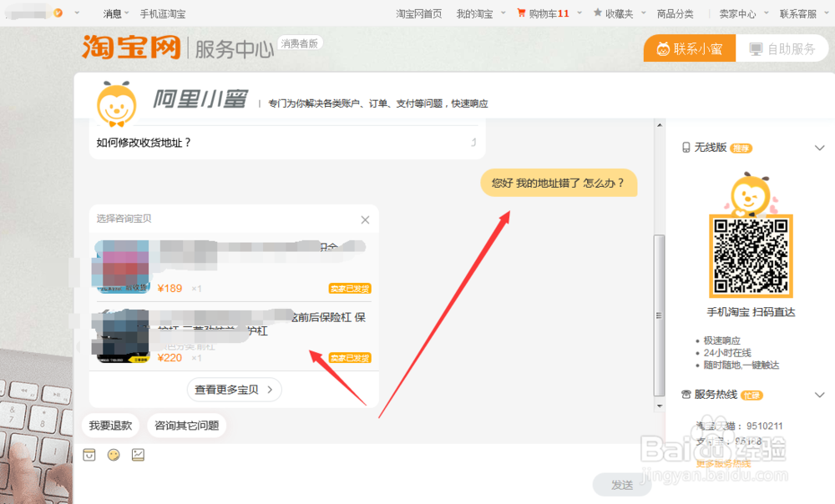Click the orange badge next to the username
The height and width of the screenshot is (504, 835).
point(58,13)
